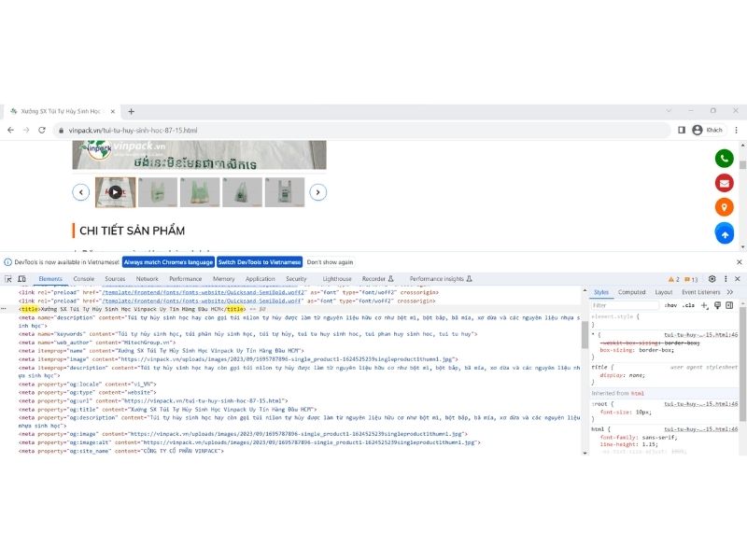Dismiss the DevTools language infobar
The image size is (747, 560).
point(739,262)
